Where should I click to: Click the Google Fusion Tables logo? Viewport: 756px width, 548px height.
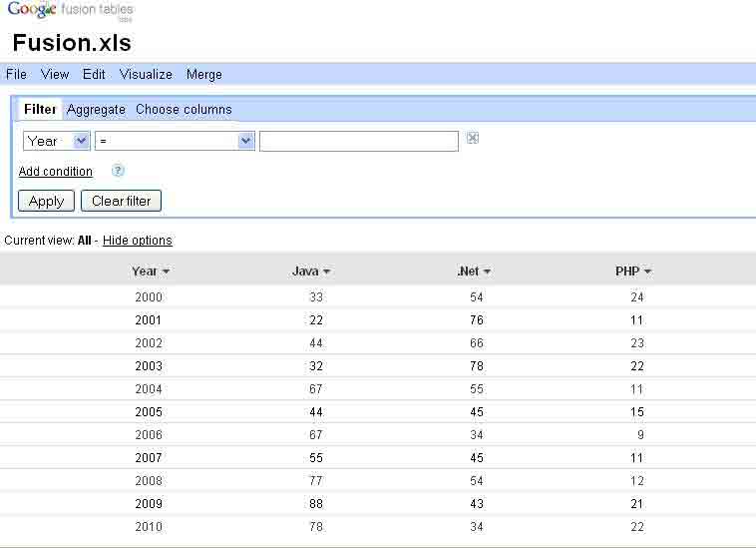point(70,13)
